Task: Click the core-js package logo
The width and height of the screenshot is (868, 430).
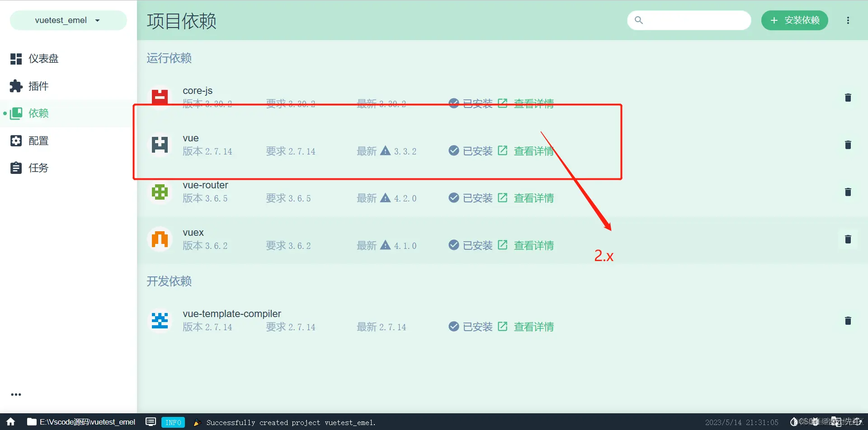Action: click(160, 98)
